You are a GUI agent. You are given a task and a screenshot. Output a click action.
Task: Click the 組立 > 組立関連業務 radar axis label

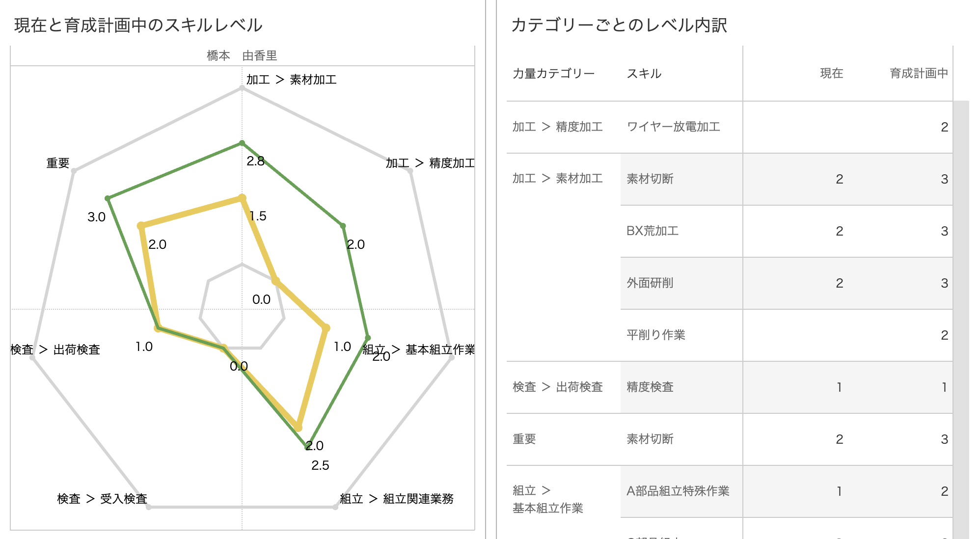pos(397,499)
